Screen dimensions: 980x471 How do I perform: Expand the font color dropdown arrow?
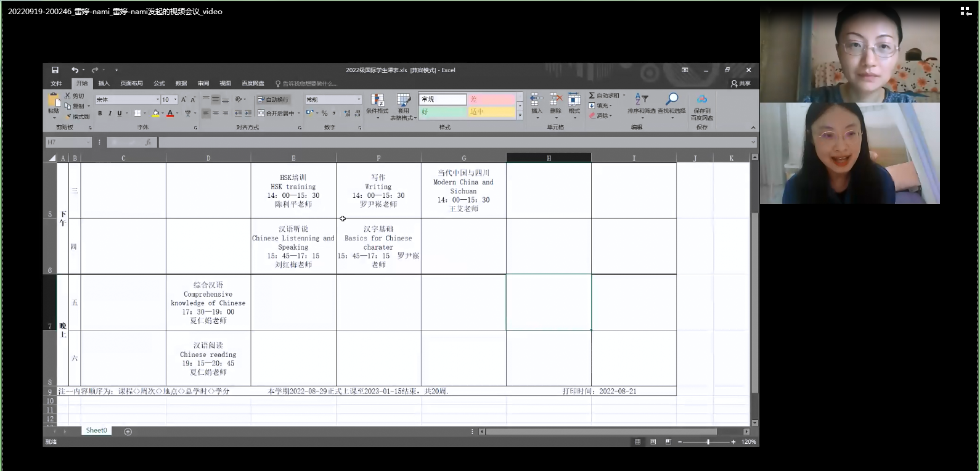(x=178, y=113)
